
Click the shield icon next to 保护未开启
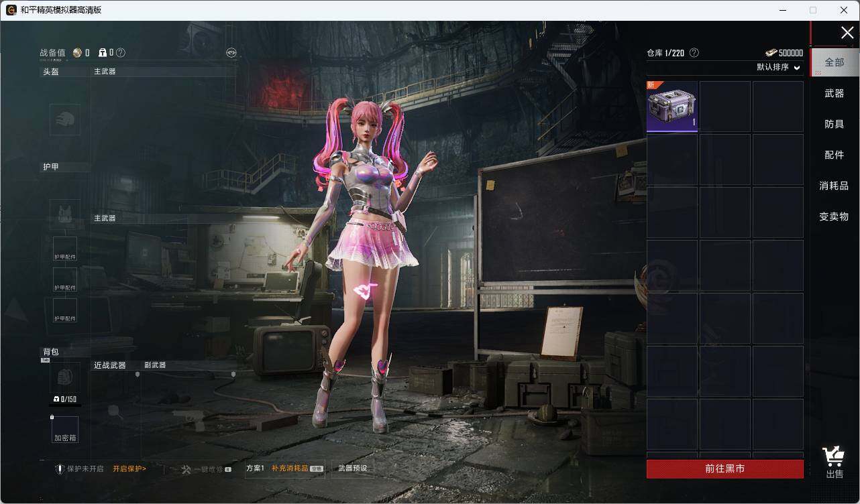pos(60,469)
